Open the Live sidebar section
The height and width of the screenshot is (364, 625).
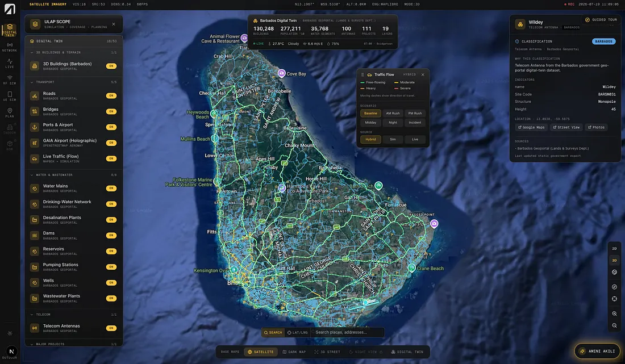point(10,64)
